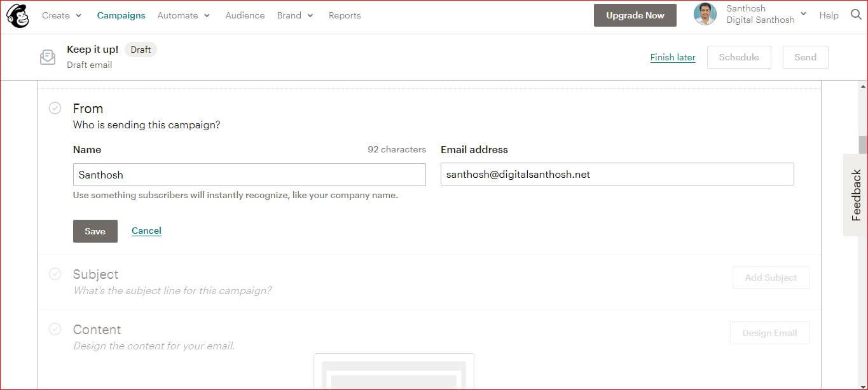Expand the Automate menu dropdown
Viewport: 868px width, 390px height.
pos(184,15)
